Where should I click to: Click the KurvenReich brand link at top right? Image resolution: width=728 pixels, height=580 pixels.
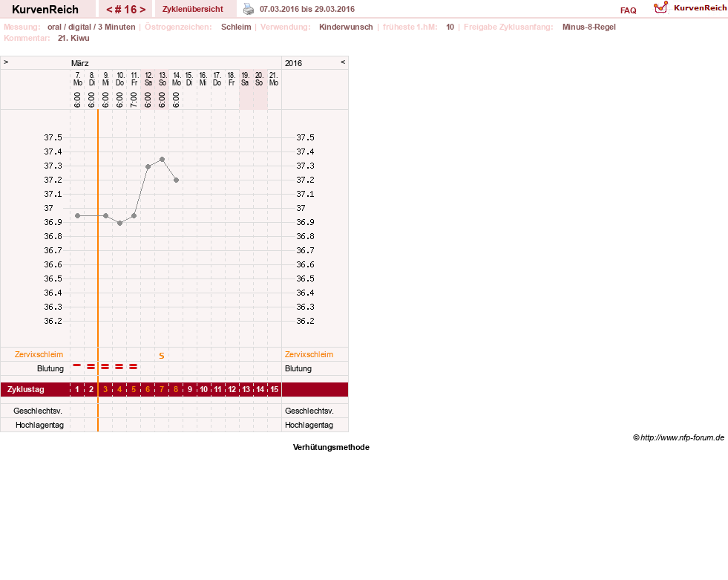pyautogui.click(x=700, y=8)
